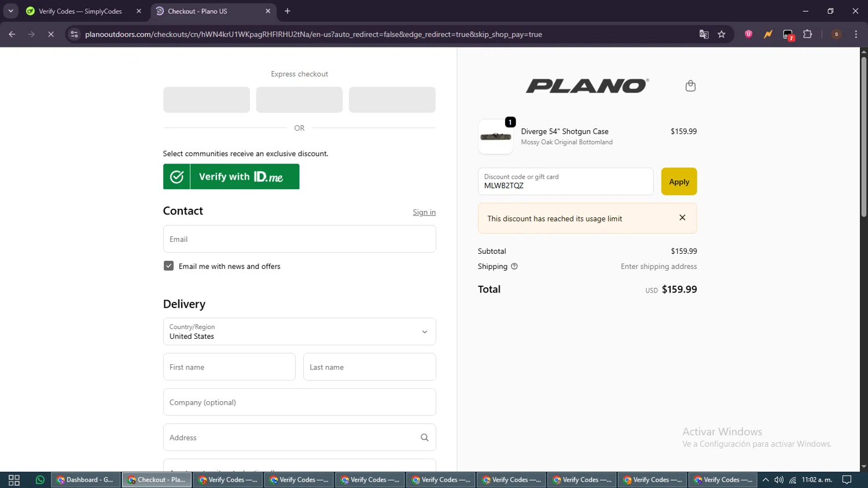This screenshot has width=868, height=488.
Task: Show hidden system tray icons
Action: click(766, 480)
